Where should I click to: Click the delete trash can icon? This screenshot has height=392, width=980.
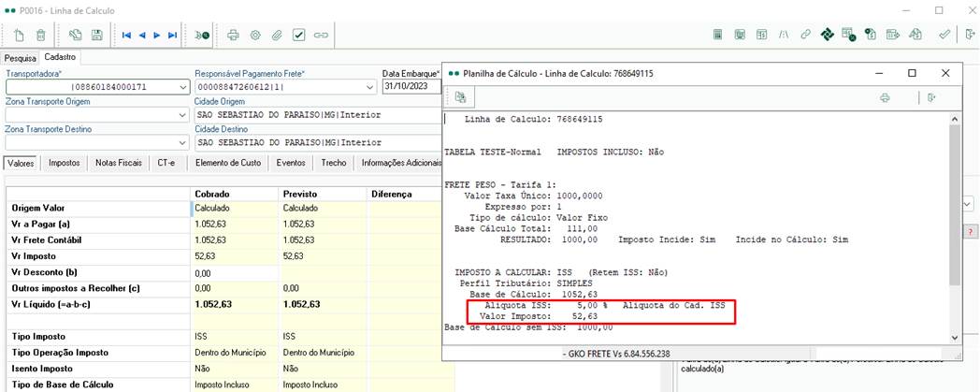[x=40, y=35]
